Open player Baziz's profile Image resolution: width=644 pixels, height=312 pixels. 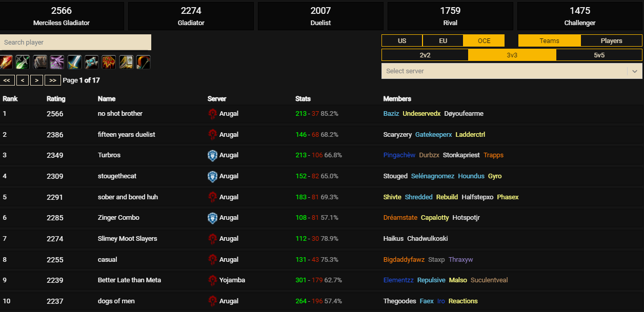click(391, 114)
